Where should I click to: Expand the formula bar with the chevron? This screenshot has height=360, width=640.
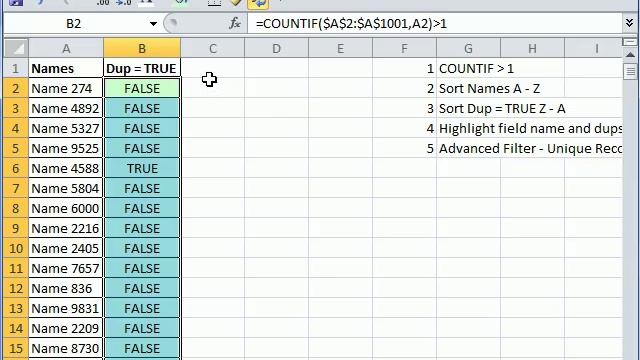click(x=629, y=23)
